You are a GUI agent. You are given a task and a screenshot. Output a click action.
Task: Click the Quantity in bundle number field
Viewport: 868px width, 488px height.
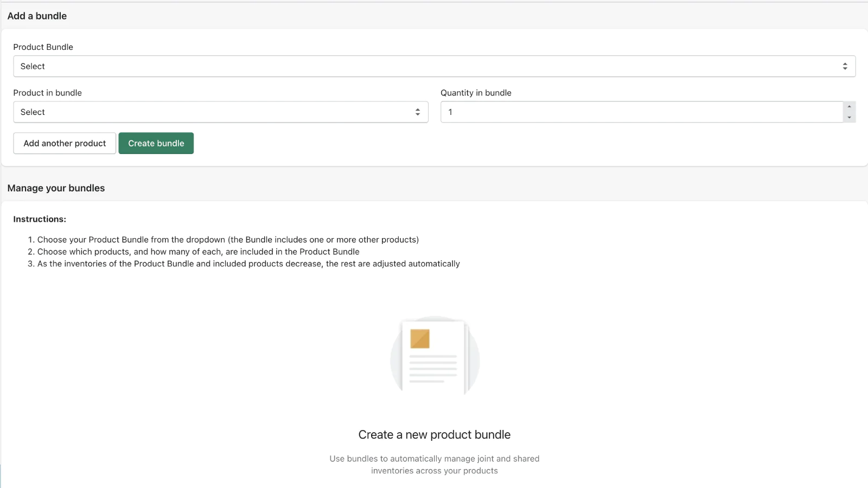641,112
